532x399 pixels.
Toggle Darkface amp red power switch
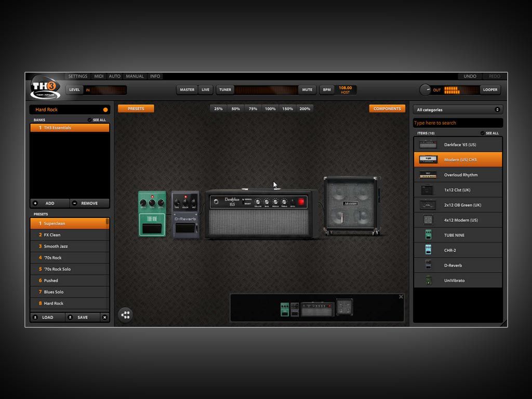[x=301, y=202]
